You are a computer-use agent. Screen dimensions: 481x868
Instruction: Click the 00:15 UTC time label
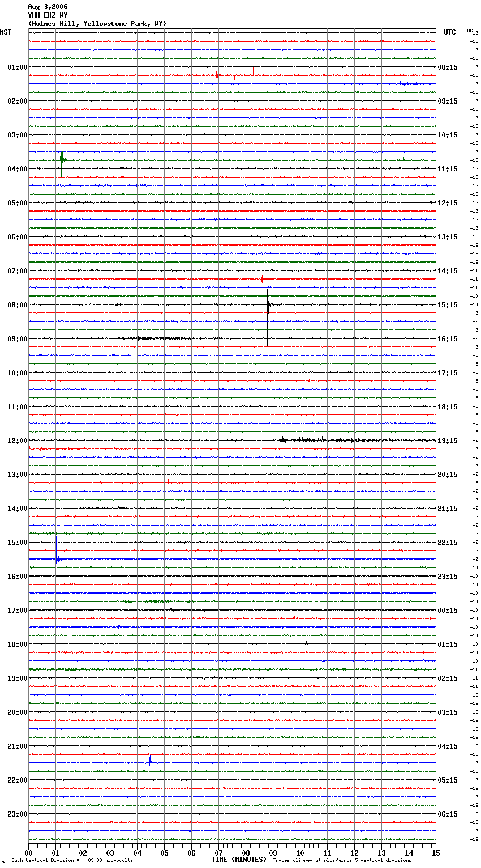448,611
